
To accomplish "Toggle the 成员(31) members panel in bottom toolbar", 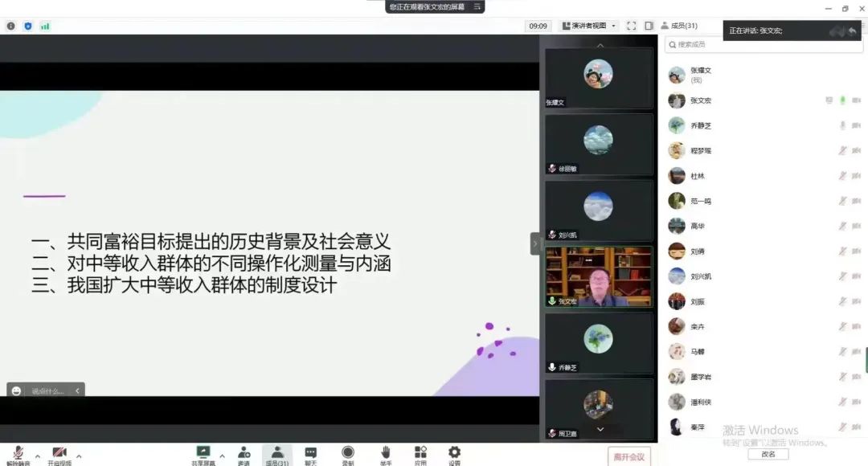I will pos(276,454).
